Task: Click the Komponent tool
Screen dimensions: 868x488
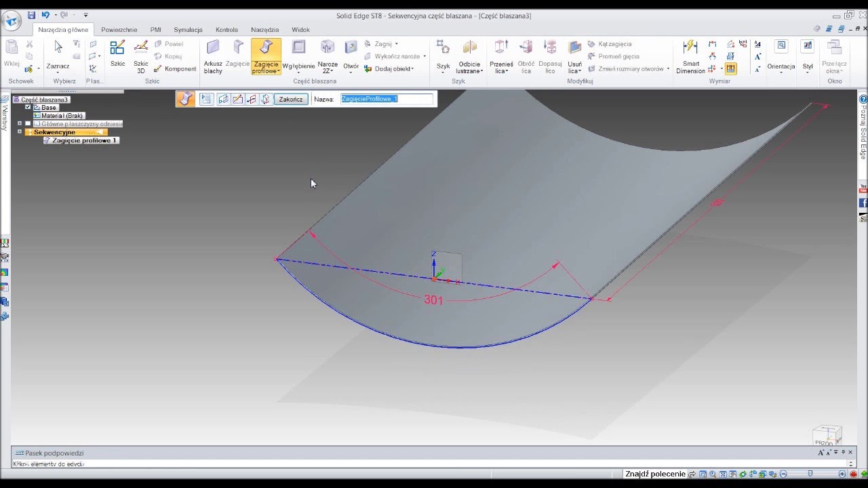Action: (176, 68)
